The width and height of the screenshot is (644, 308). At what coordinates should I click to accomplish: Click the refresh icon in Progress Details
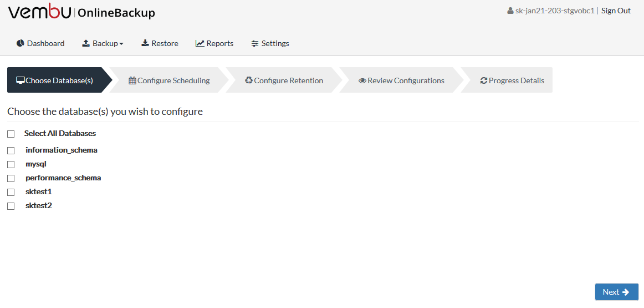(x=484, y=80)
